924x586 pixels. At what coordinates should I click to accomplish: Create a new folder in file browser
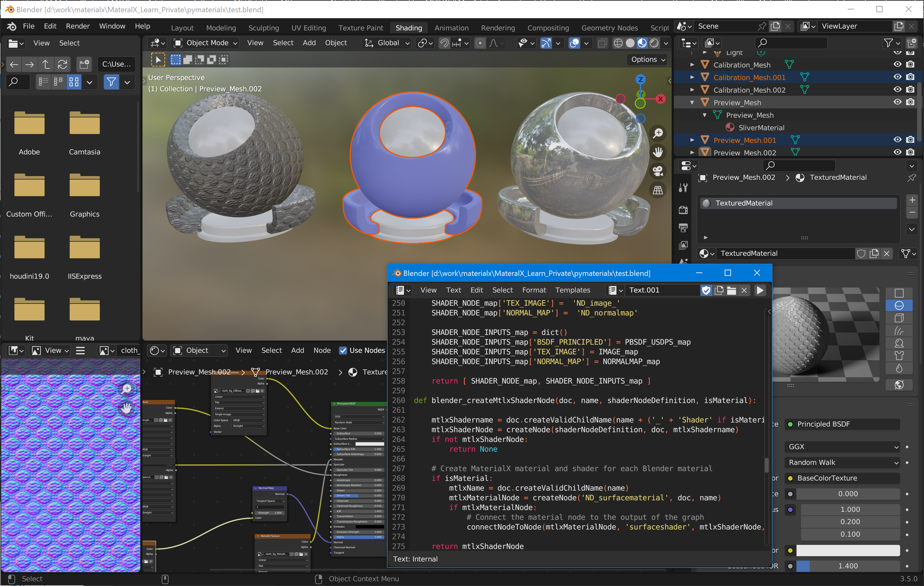(84, 64)
